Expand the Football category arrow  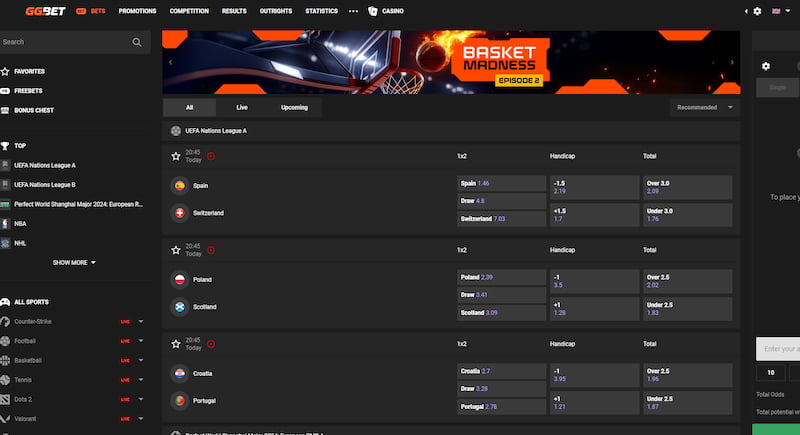point(141,341)
